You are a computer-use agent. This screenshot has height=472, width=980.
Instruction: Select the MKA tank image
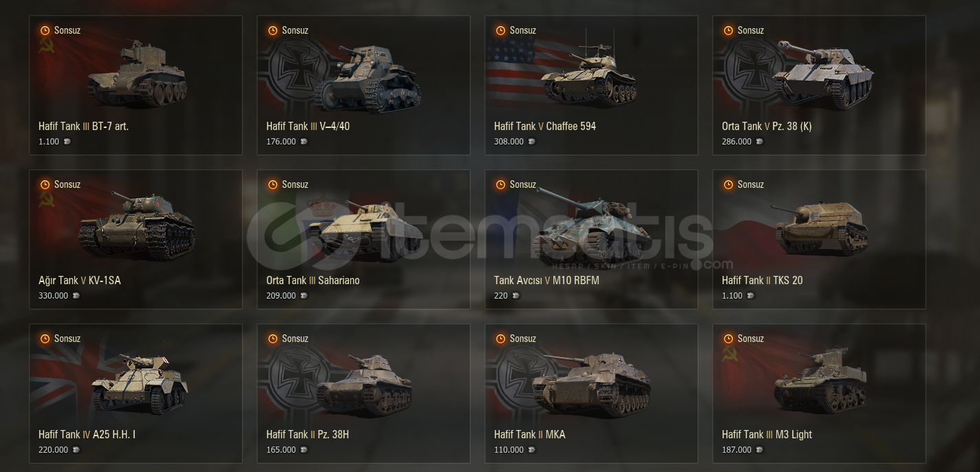click(592, 384)
